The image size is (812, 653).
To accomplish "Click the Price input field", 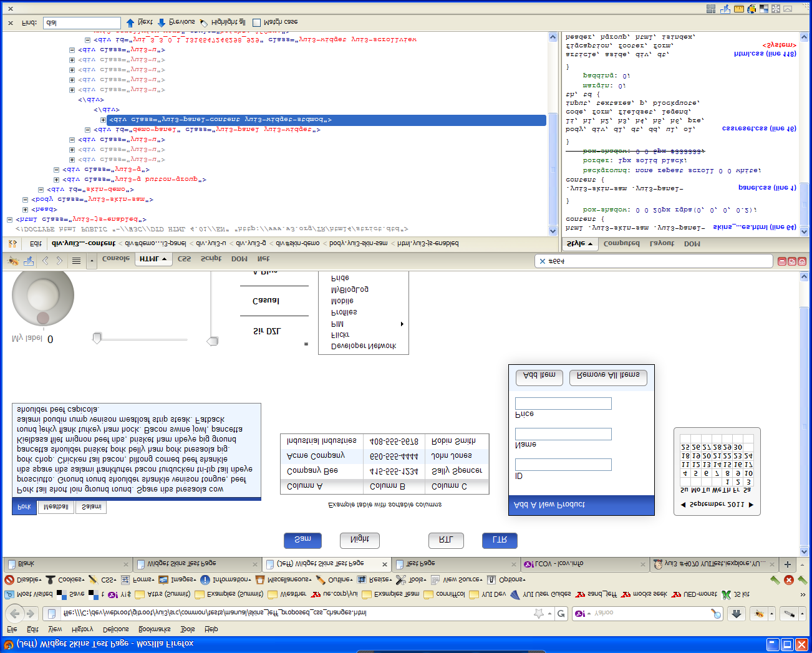I will 563,404.
